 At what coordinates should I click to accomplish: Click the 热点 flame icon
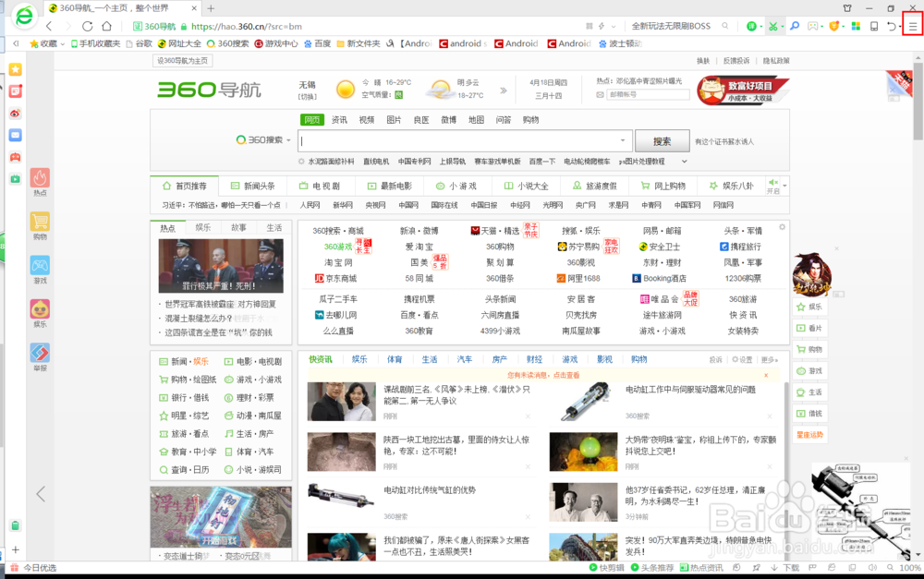point(40,178)
